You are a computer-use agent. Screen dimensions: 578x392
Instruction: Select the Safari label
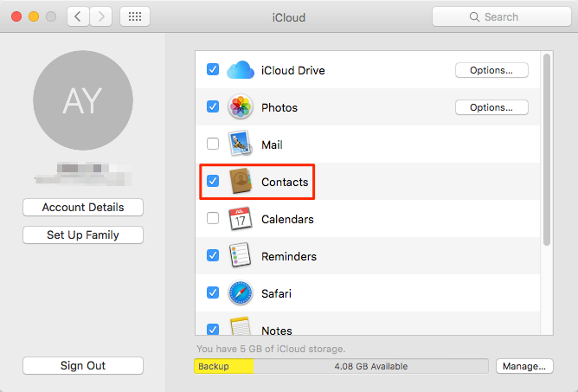[277, 294]
